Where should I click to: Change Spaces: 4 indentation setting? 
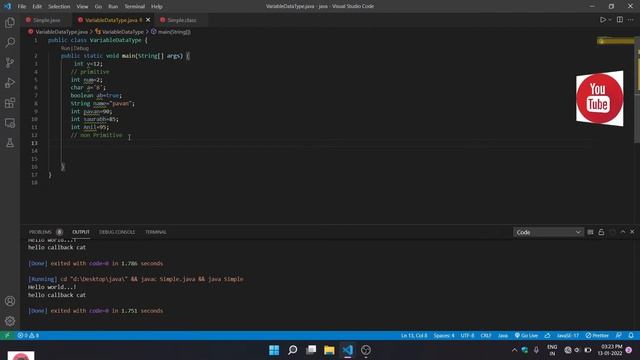[x=444, y=335]
